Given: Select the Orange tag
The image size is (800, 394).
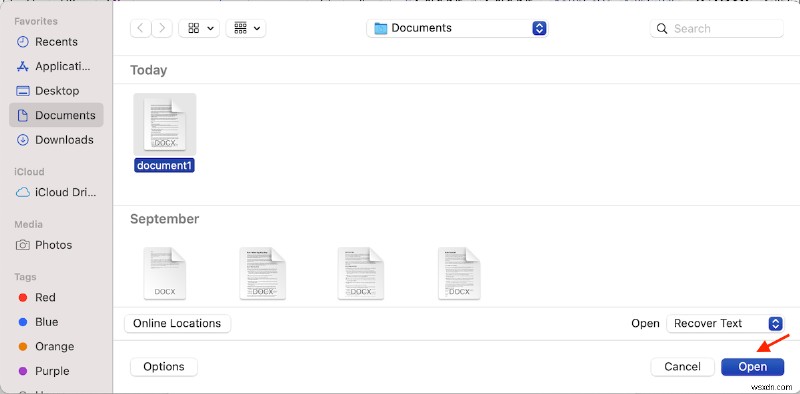Looking at the screenshot, I should click(x=56, y=347).
